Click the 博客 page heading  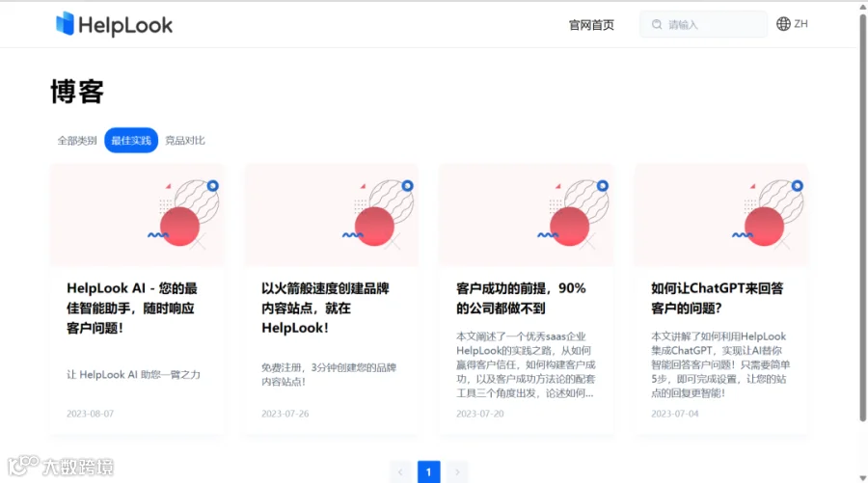[x=77, y=92]
